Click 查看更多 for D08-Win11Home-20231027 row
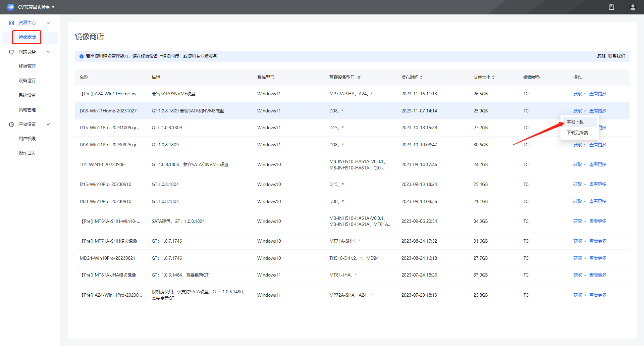The width and height of the screenshot is (644, 346). (x=598, y=111)
